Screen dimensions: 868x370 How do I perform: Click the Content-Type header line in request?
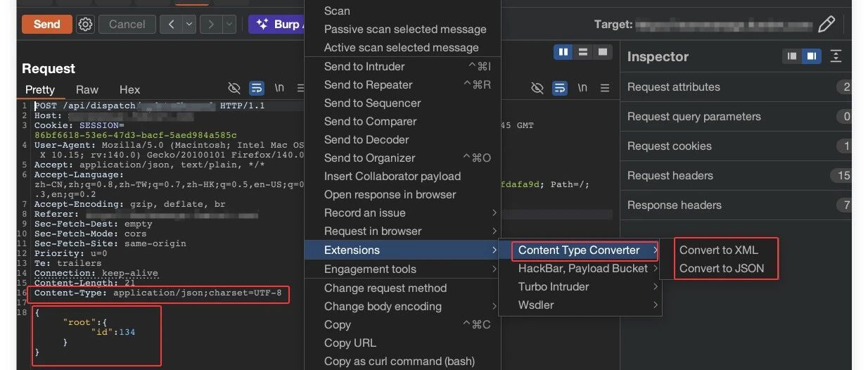pyautogui.click(x=158, y=293)
